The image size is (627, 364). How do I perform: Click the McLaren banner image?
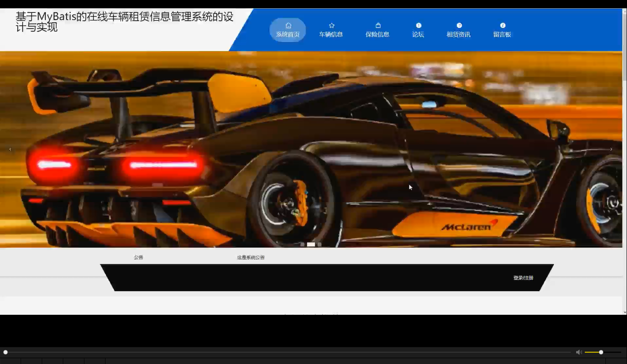click(311, 149)
